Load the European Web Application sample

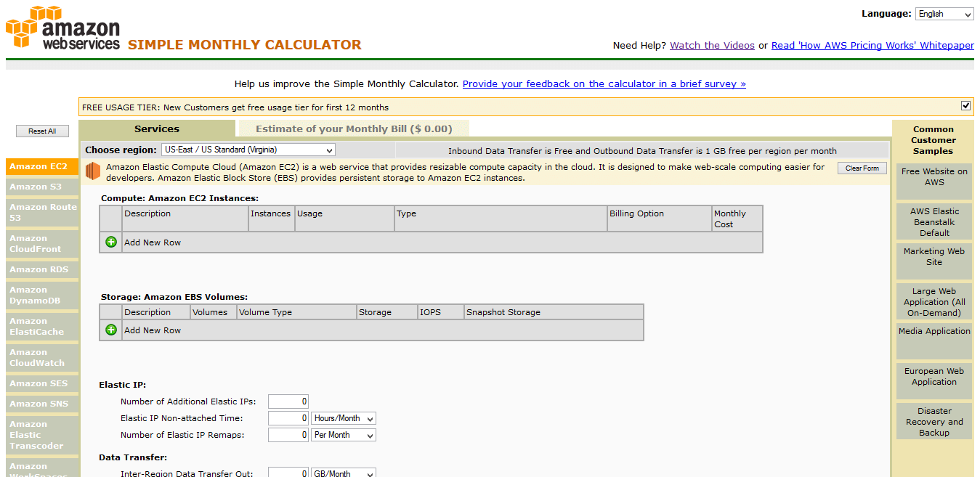click(x=934, y=381)
